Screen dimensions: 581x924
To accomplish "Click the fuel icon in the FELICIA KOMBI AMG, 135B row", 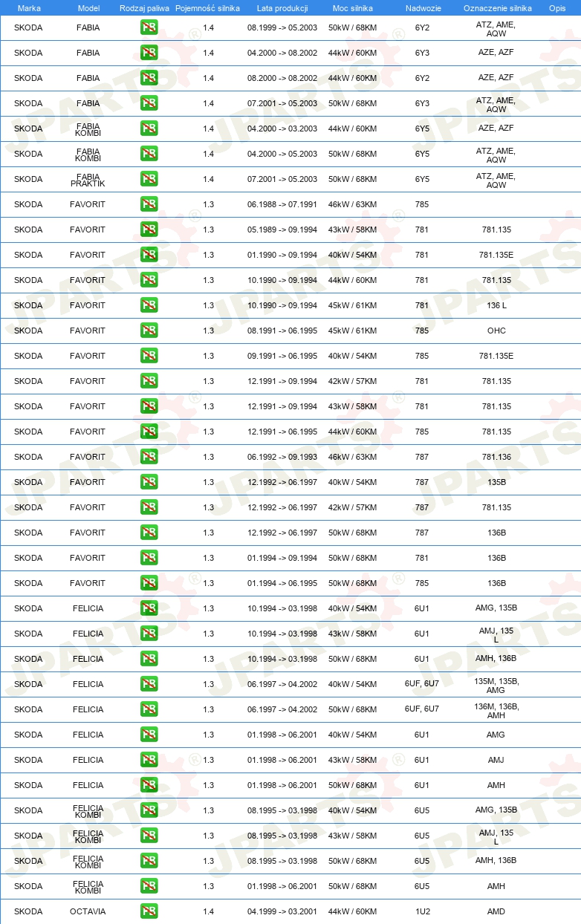I will [149, 810].
